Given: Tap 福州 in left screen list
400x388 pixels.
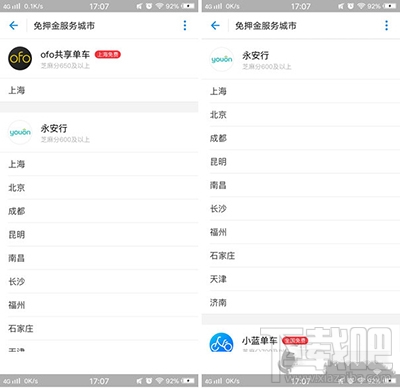Looking at the screenshot, I should tap(99, 305).
